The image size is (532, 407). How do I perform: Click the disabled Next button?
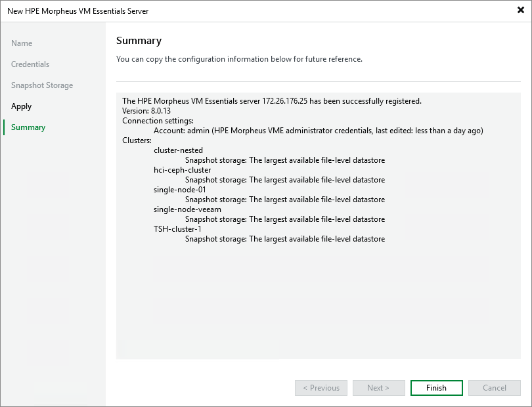(378, 387)
